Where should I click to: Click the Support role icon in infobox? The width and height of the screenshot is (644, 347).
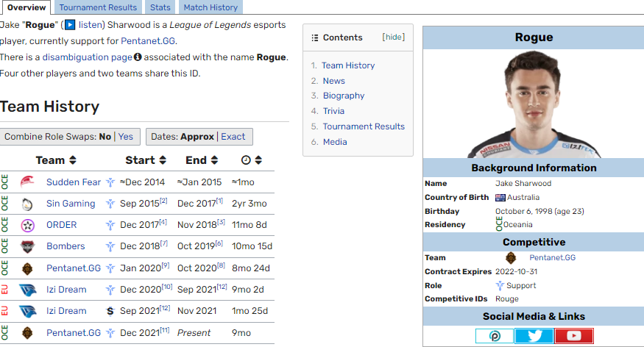(x=500, y=285)
